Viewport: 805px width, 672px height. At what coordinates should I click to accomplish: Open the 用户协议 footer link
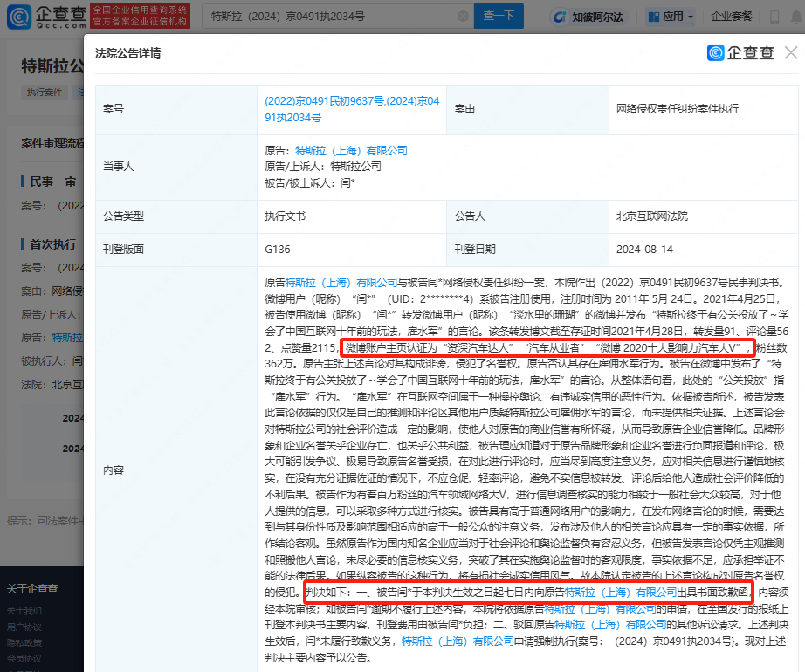pyautogui.click(x=24, y=627)
